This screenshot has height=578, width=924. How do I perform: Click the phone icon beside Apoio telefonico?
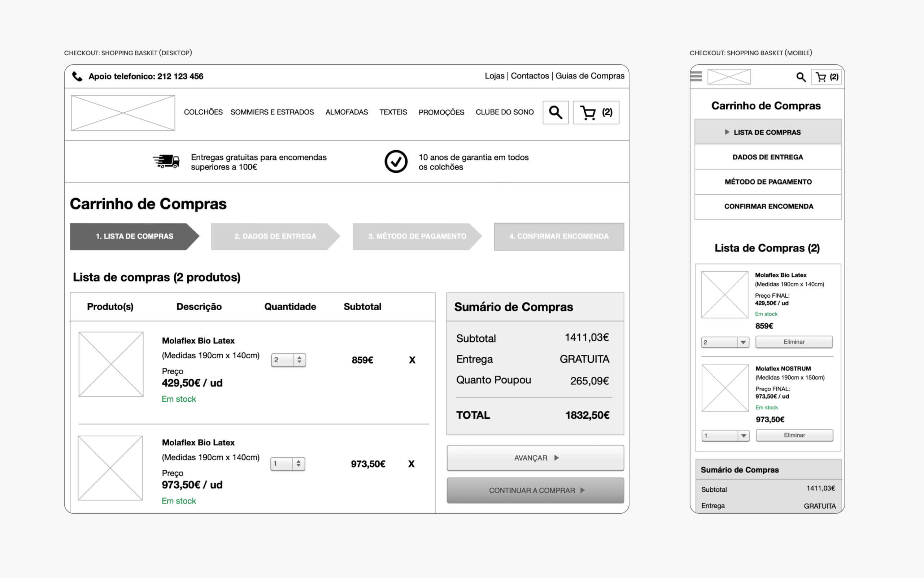point(77,77)
